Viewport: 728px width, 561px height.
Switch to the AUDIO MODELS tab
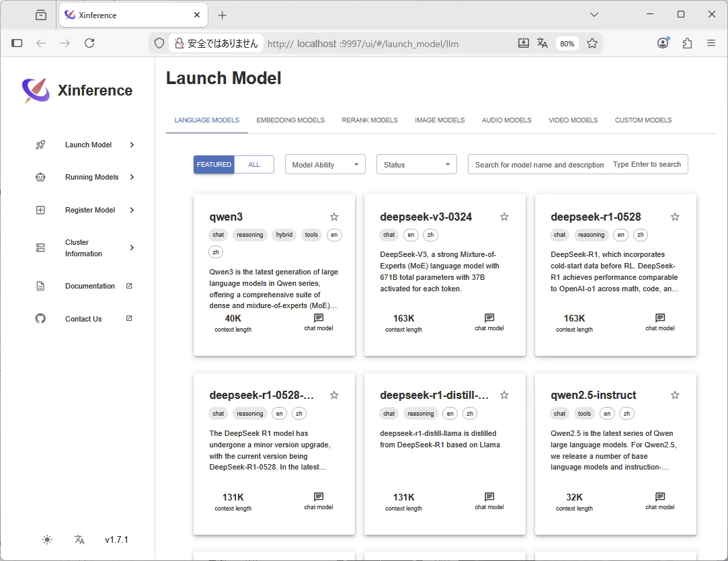pyautogui.click(x=507, y=120)
